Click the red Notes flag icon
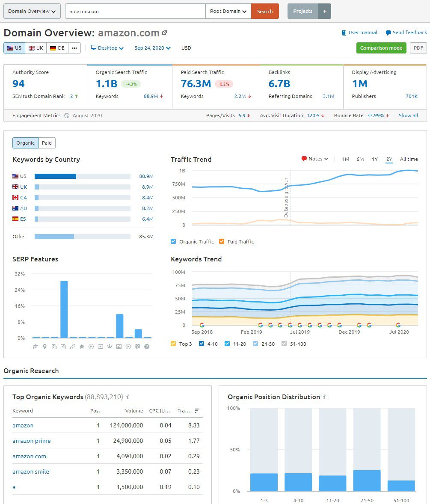 point(304,159)
